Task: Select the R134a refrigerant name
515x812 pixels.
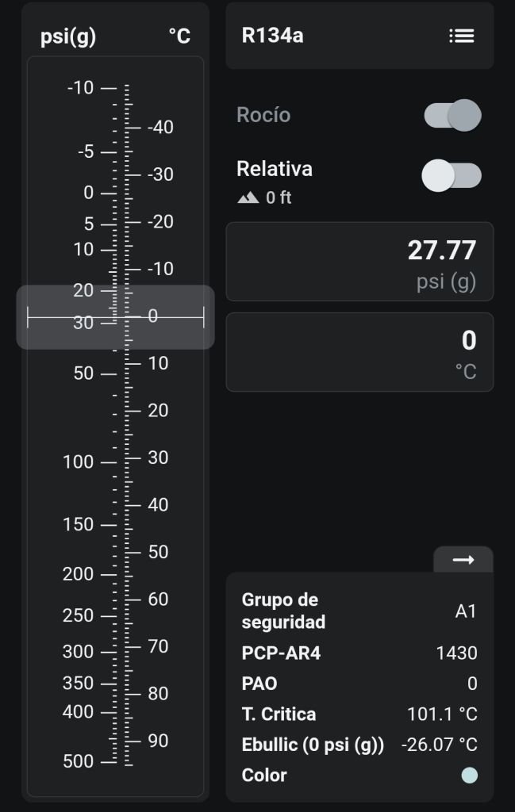Action: 272,36
